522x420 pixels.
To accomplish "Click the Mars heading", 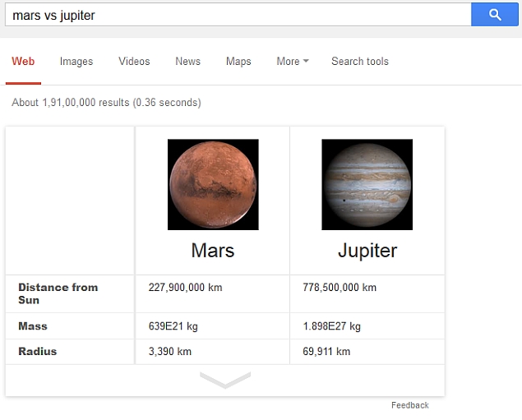I will [x=213, y=250].
